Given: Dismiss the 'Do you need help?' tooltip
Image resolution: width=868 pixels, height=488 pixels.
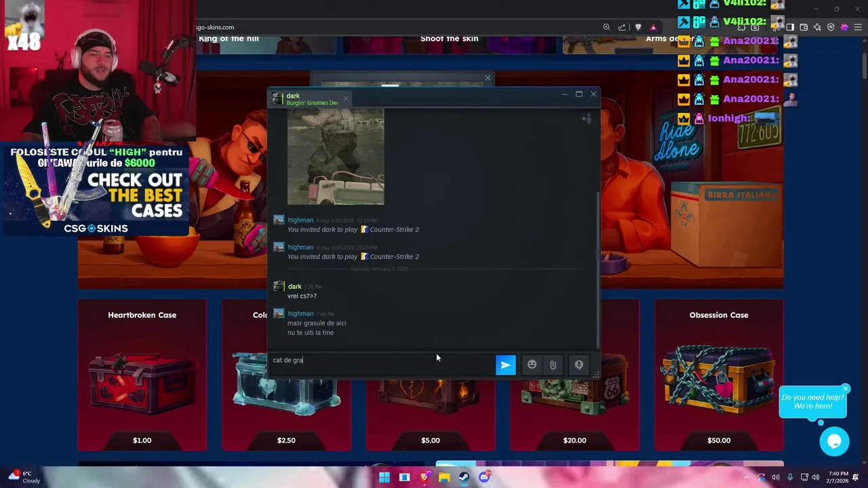Looking at the screenshot, I should point(845,389).
